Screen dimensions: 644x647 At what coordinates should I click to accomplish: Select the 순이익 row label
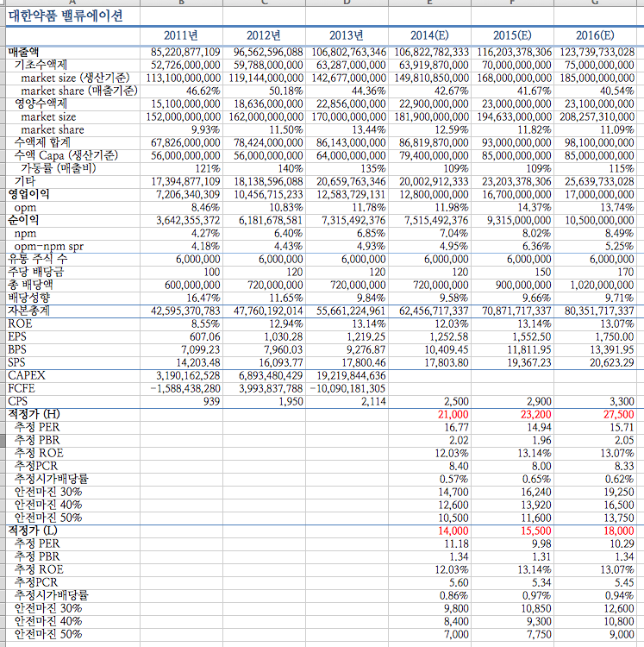pos(23,220)
